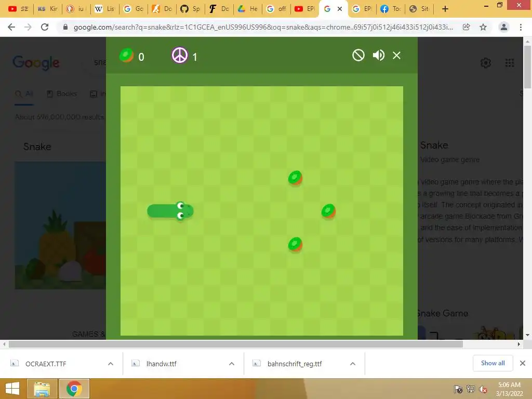
Task: Switch to the 'Sit' tab
Action: point(419,9)
